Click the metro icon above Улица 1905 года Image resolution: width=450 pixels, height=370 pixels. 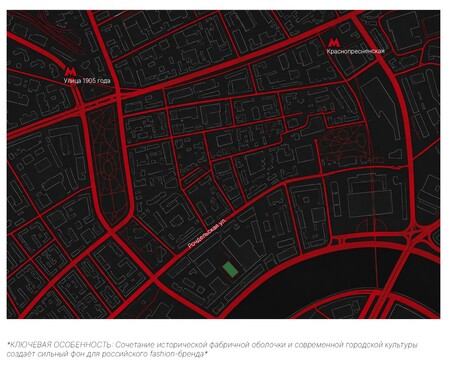coord(70,71)
